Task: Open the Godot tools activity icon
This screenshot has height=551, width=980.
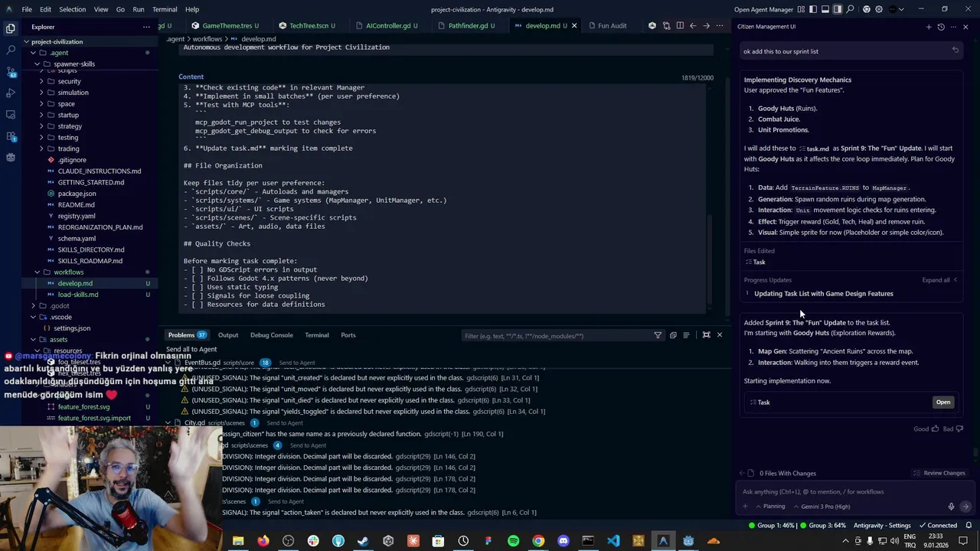Action: coord(11,158)
